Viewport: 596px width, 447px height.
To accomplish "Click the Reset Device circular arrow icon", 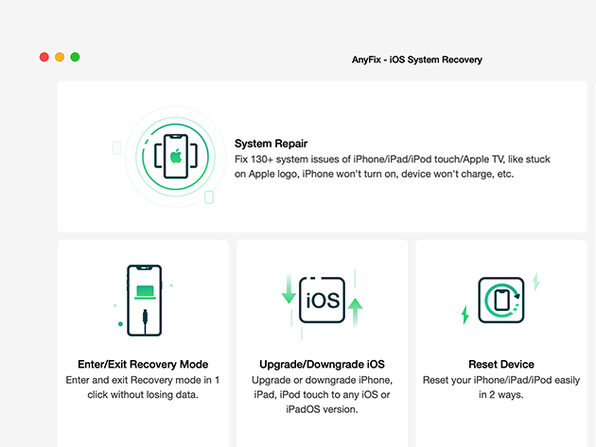I will 501,300.
